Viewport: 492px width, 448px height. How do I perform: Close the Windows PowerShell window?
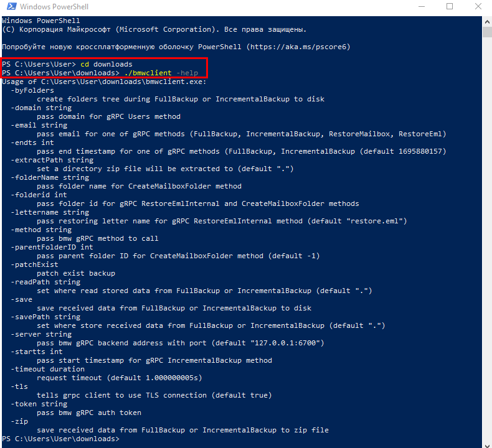[x=478, y=7]
